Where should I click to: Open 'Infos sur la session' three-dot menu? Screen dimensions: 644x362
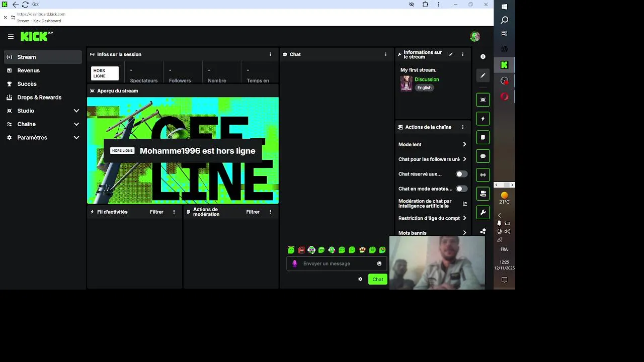tap(270, 54)
